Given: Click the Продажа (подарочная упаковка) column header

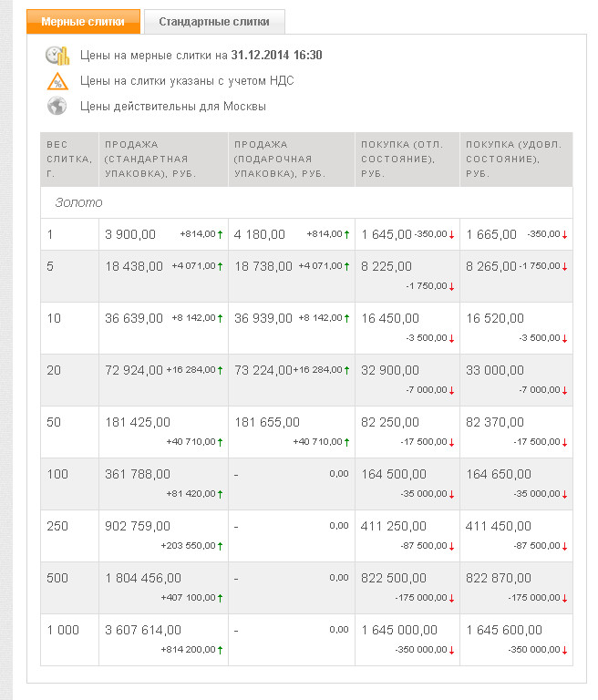Looking at the screenshot, I should [x=292, y=160].
